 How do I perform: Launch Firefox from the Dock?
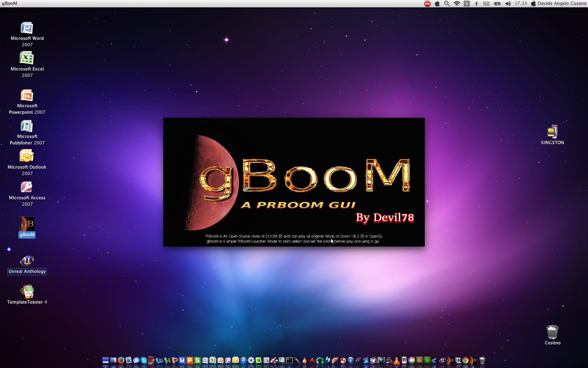(121, 361)
